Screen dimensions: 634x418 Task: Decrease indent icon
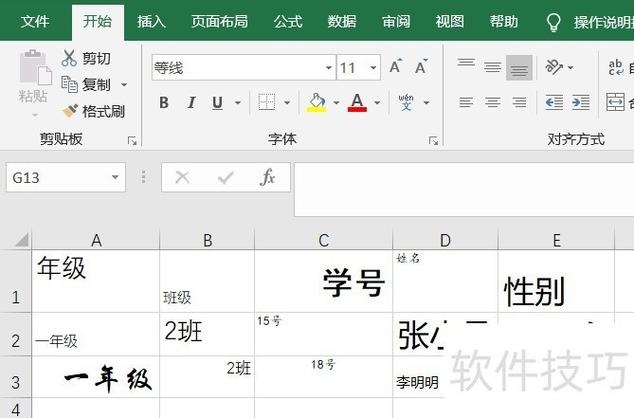coord(554,102)
